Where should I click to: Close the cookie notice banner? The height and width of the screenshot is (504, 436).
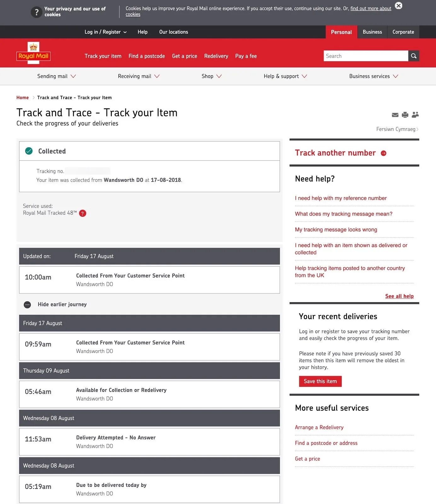coord(399,5)
